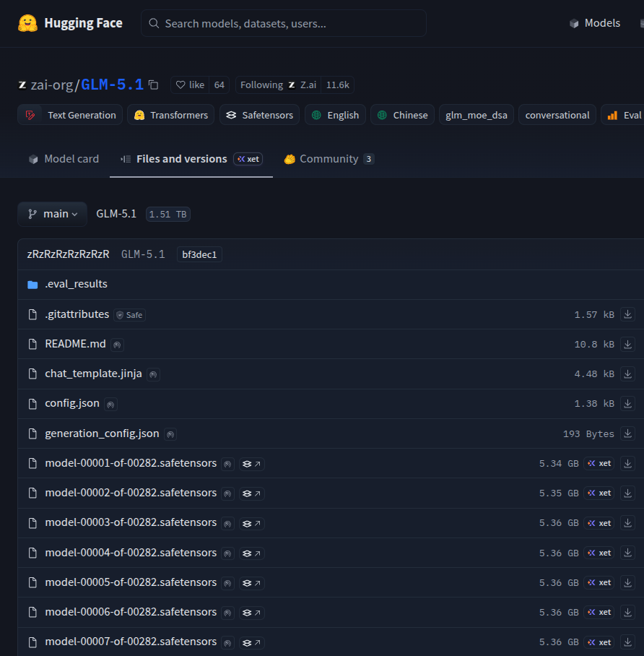Click the Text Generation tag
The width and height of the screenshot is (644, 656).
click(x=70, y=115)
